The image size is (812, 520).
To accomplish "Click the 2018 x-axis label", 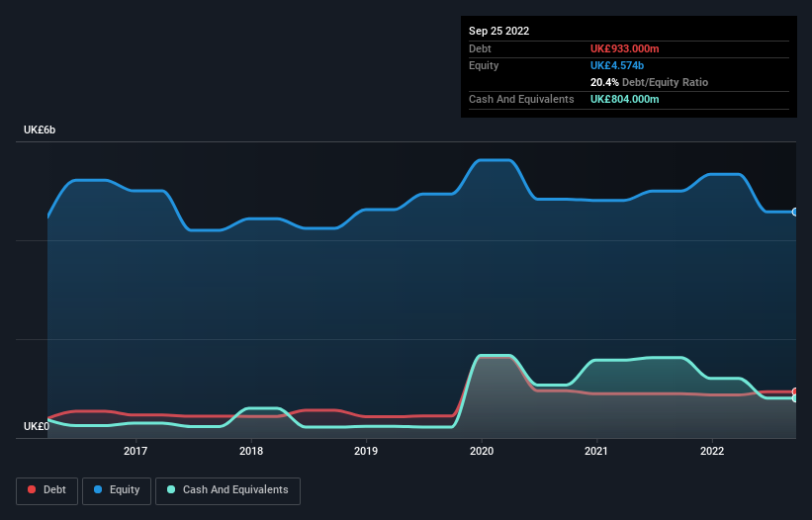I will click(251, 451).
